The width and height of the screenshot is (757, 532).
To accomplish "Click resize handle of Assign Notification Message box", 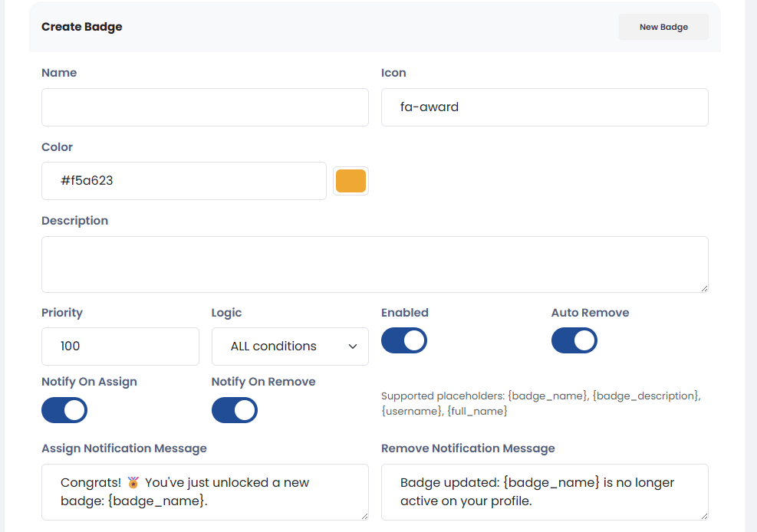I will [364, 515].
